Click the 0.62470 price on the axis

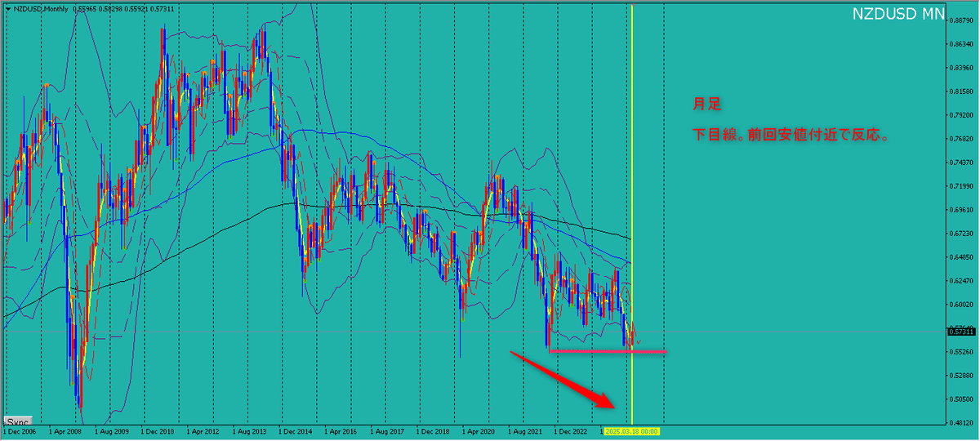coord(962,281)
